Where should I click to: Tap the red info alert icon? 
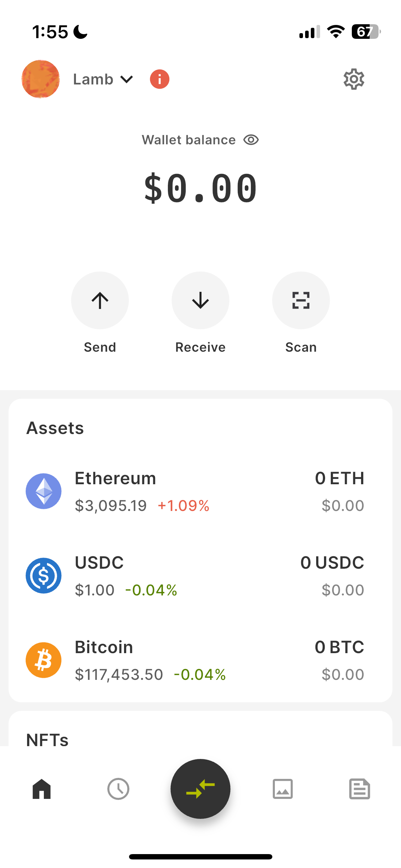click(x=159, y=79)
